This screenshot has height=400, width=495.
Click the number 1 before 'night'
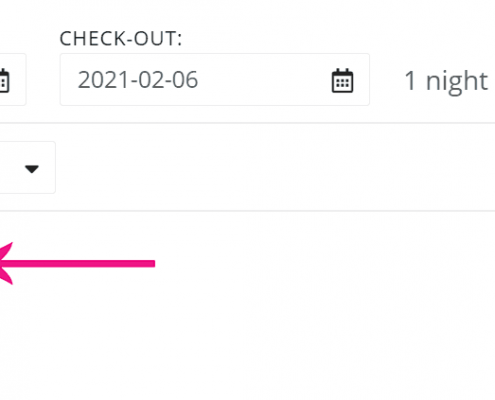410,80
